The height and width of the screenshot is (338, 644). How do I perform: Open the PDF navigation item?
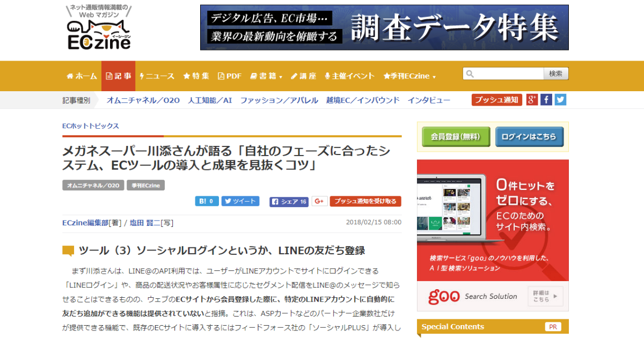pos(230,76)
